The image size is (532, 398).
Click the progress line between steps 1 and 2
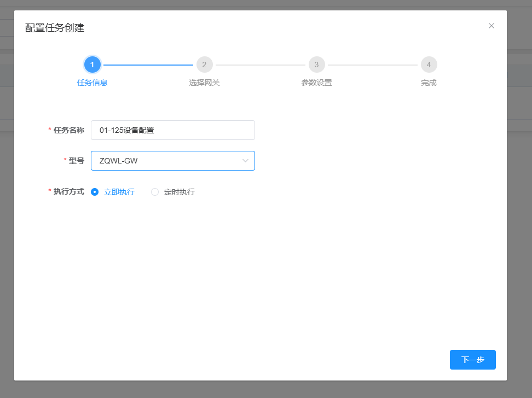pos(148,65)
